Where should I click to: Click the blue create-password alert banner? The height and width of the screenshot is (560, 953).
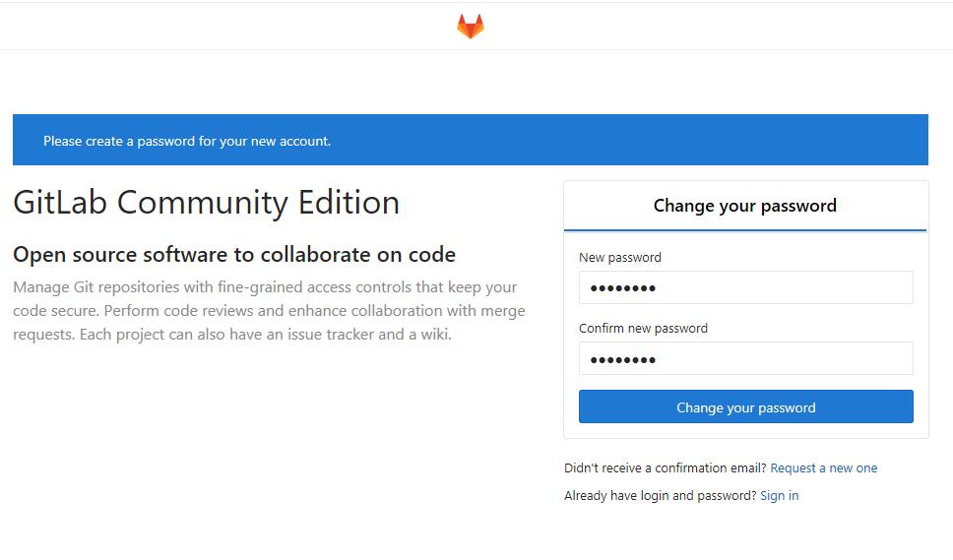coord(471,140)
